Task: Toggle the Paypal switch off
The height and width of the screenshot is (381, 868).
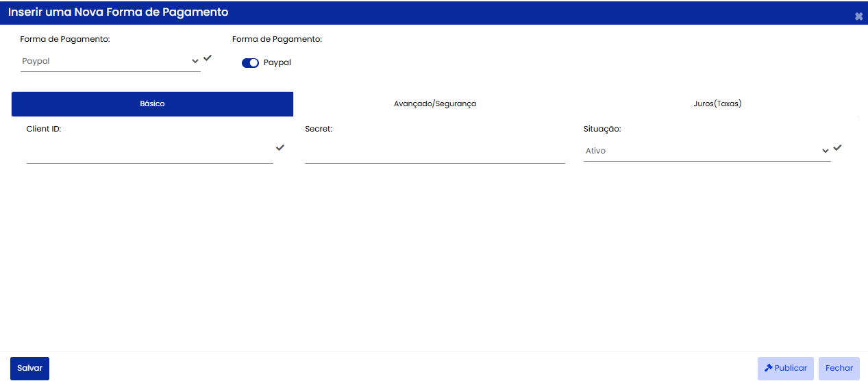Action: pyautogui.click(x=250, y=63)
